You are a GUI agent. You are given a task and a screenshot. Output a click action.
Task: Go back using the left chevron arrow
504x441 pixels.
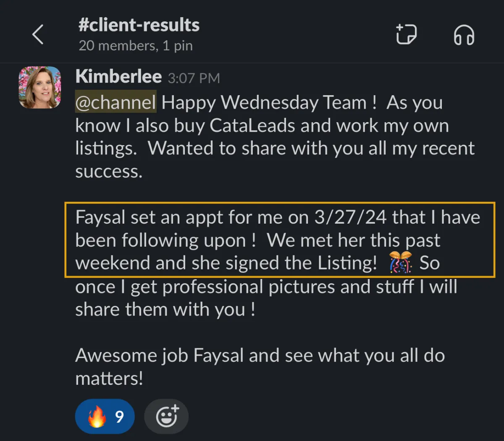38,34
